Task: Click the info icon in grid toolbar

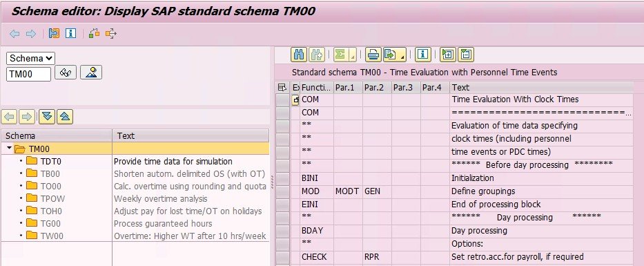Action: point(423,55)
